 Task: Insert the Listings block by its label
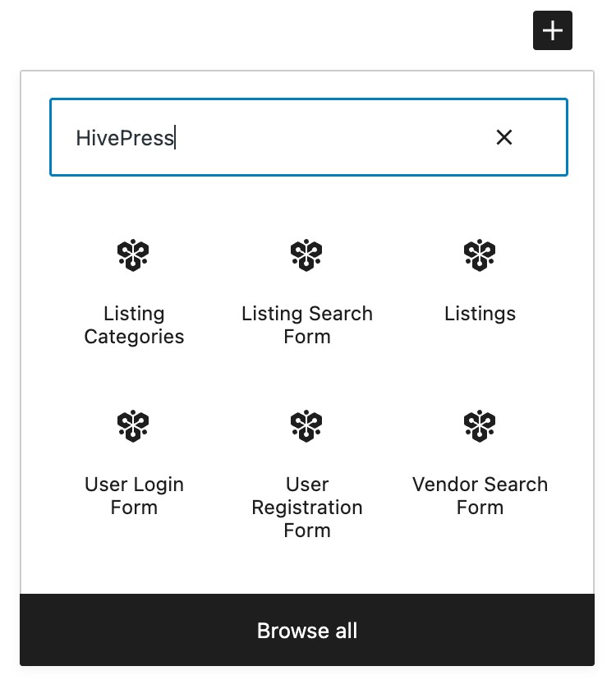coord(480,313)
